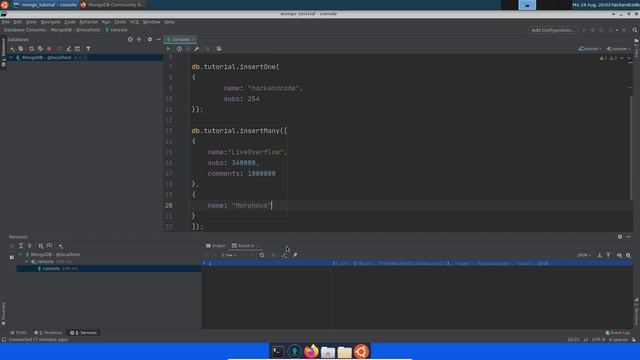
Task: Run the query with the green Execute arrow
Action: tap(168, 49)
